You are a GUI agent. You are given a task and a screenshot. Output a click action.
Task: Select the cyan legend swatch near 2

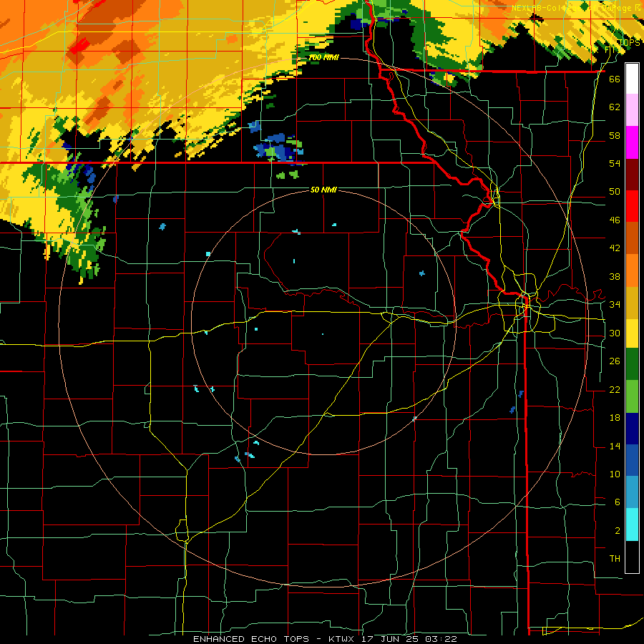tap(632, 525)
